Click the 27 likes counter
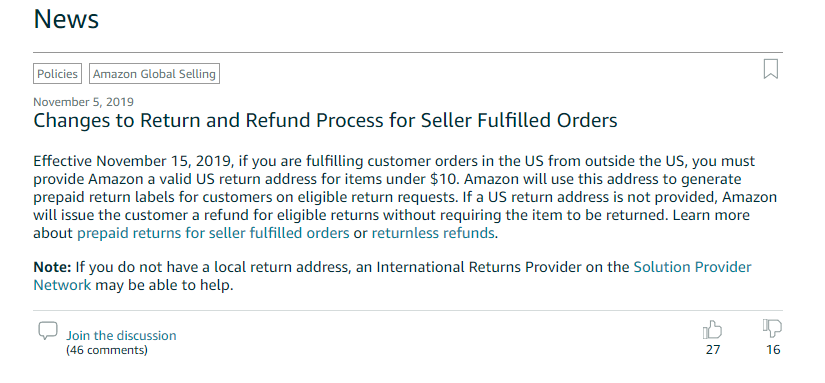This screenshot has width=825, height=383. 713,350
